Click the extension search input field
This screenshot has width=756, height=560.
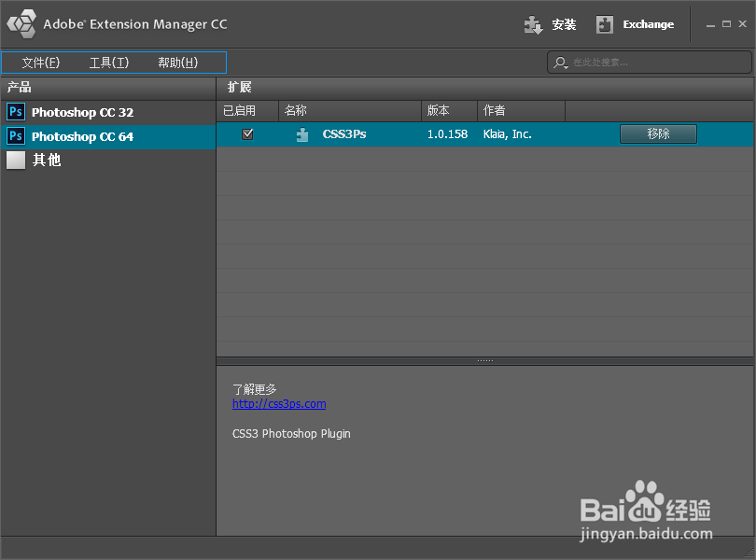pyautogui.click(x=650, y=63)
